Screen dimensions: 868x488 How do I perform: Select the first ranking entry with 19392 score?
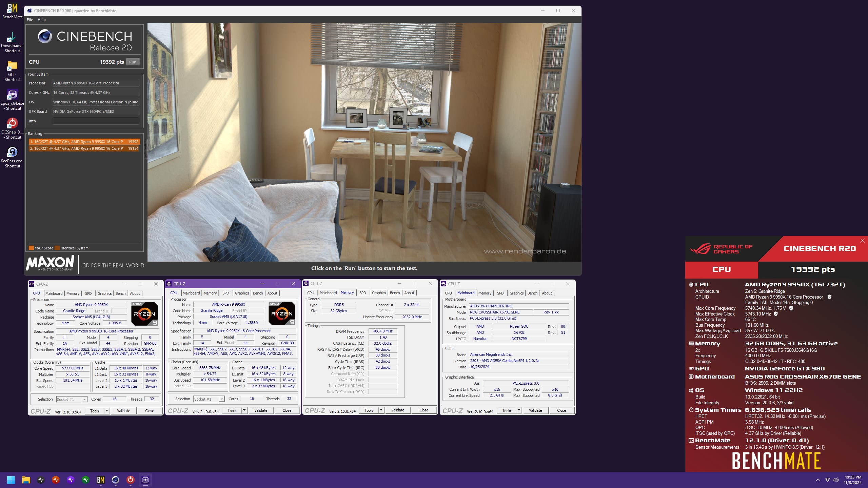[x=84, y=142]
